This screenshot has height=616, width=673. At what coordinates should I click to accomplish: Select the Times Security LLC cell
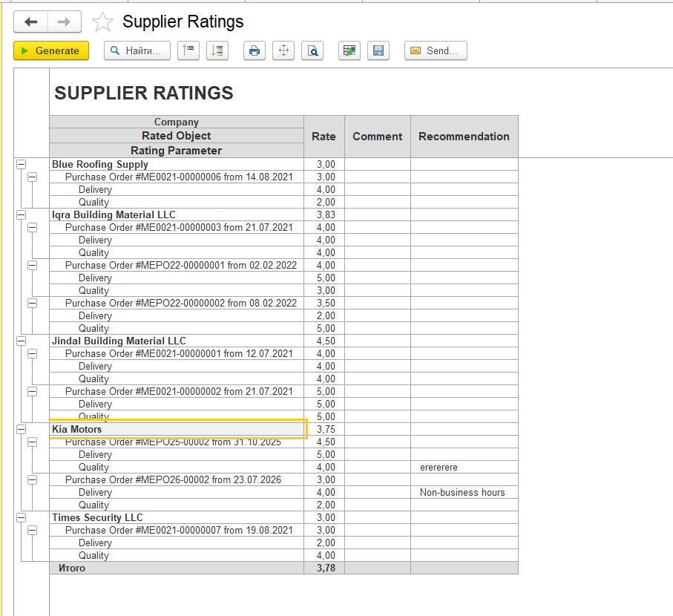point(177,518)
